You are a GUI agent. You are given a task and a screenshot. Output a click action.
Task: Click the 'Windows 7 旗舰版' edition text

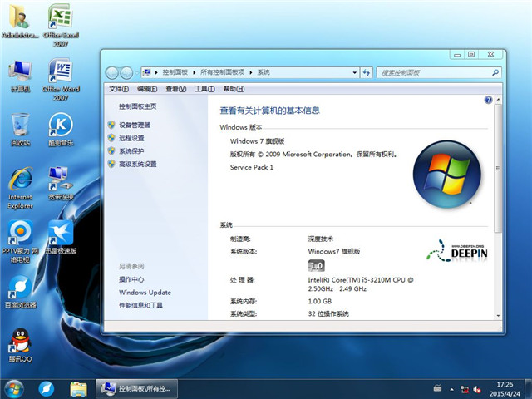(x=257, y=141)
